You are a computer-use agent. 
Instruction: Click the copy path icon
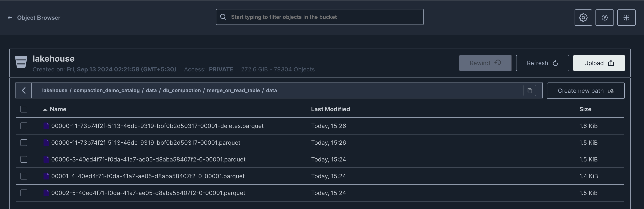click(x=530, y=91)
